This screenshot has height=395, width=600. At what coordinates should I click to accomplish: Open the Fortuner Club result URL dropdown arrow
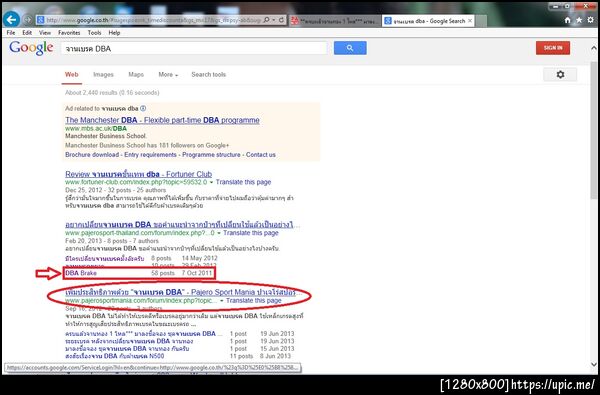[x=211, y=182]
